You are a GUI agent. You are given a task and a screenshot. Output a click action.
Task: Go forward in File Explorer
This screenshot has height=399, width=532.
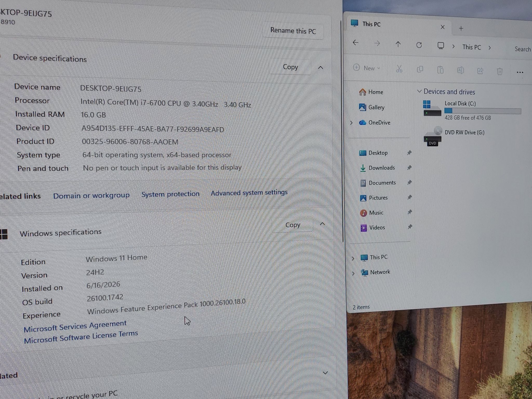click(x=377, y=44)
